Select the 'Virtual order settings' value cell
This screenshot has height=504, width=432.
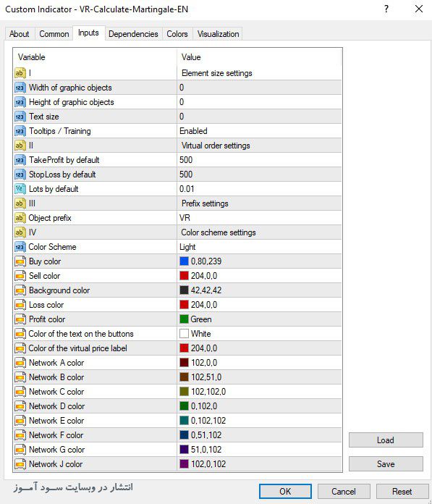point(259,146)
